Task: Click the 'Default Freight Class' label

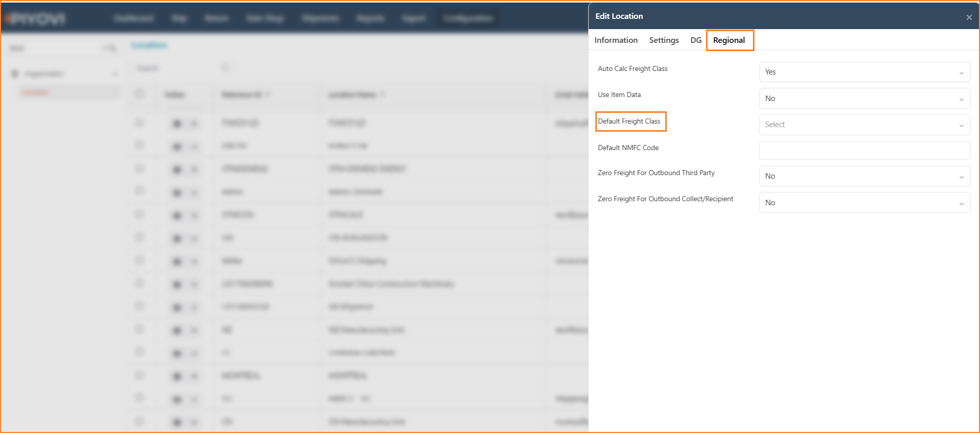Action: pos(629,121)
